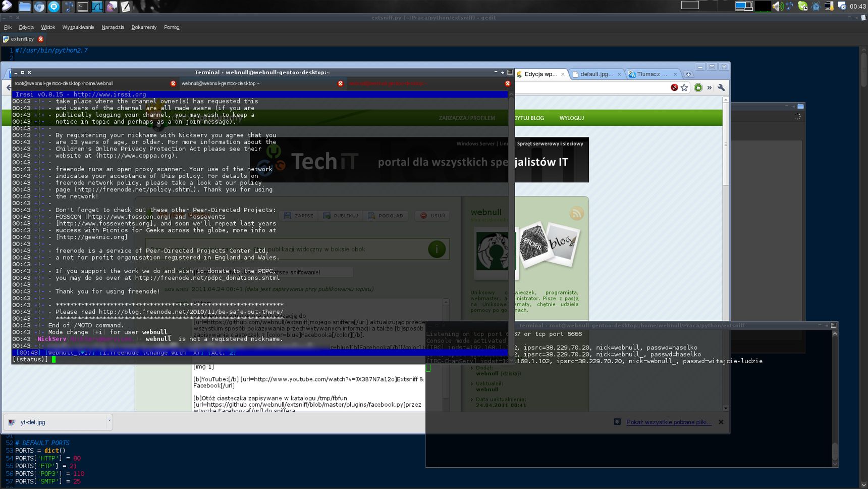
Task: Open the yt-def.jpg downloaded file
Action: coord(55,422)
